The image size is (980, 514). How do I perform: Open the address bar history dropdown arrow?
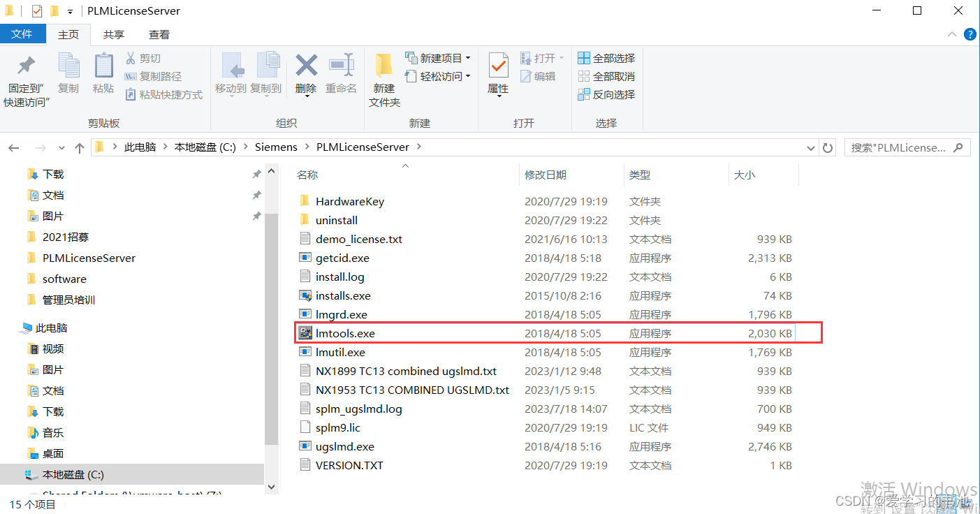click(810, 148)
